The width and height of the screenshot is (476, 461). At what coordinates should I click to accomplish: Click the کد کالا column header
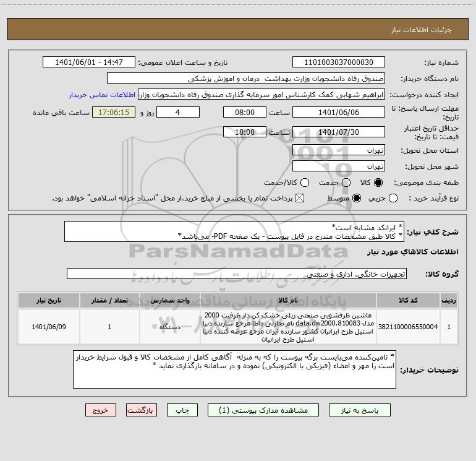tap(408, 300)
